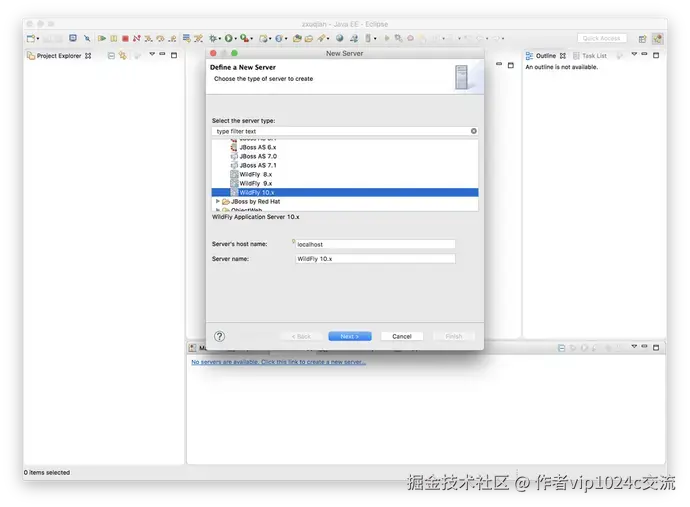Open the New Server dialog help

coord(219,337)
